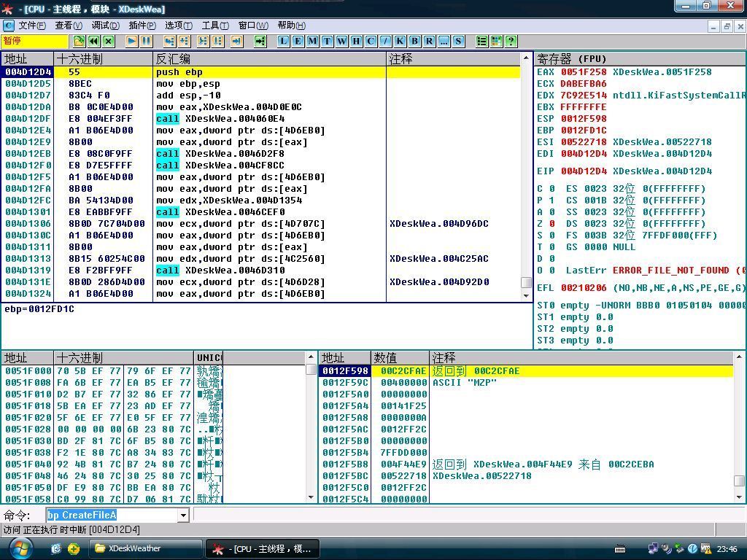Click the Open file toolbar icon
The height and width of the screenshot is (560, 747).
79,42
